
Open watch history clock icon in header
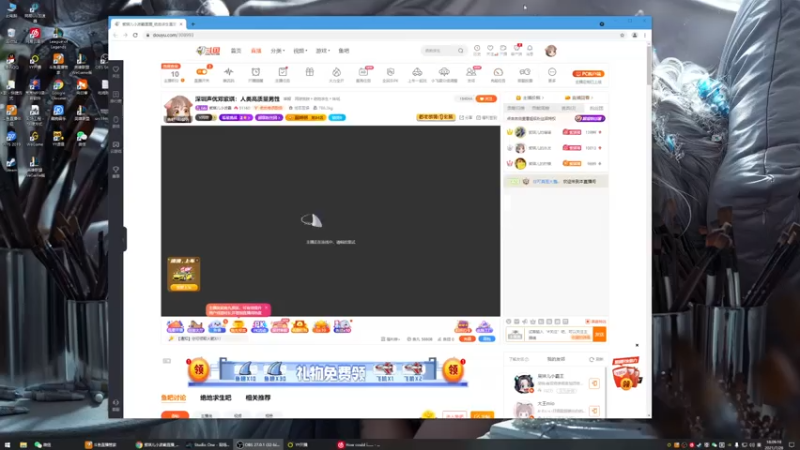pos(477,48)
